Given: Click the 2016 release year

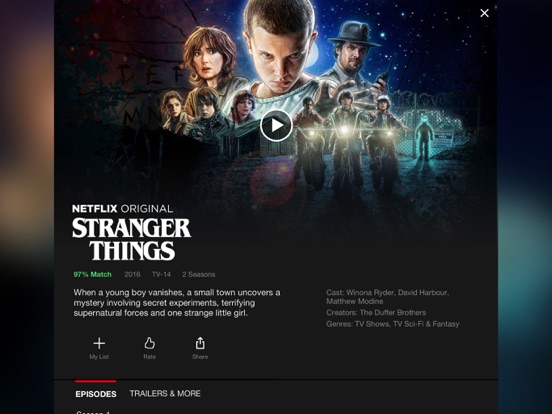Looking at the screenshot, I should (132, 275).
